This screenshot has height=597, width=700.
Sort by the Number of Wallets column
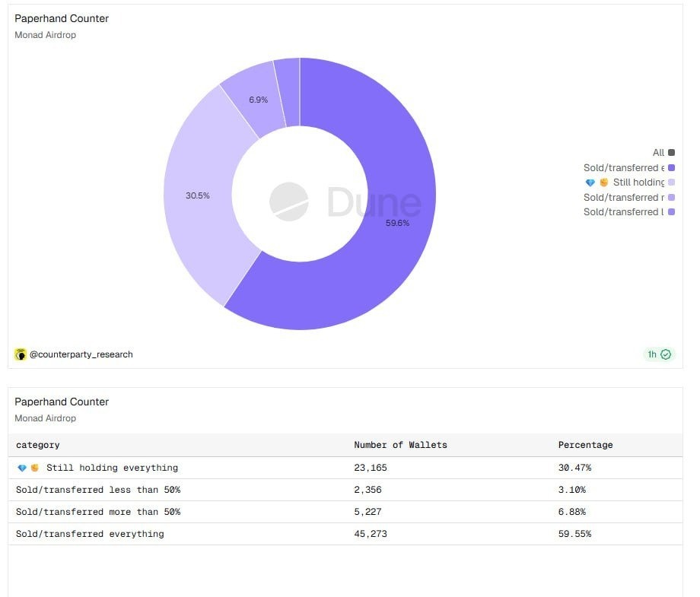pos(400,445)
